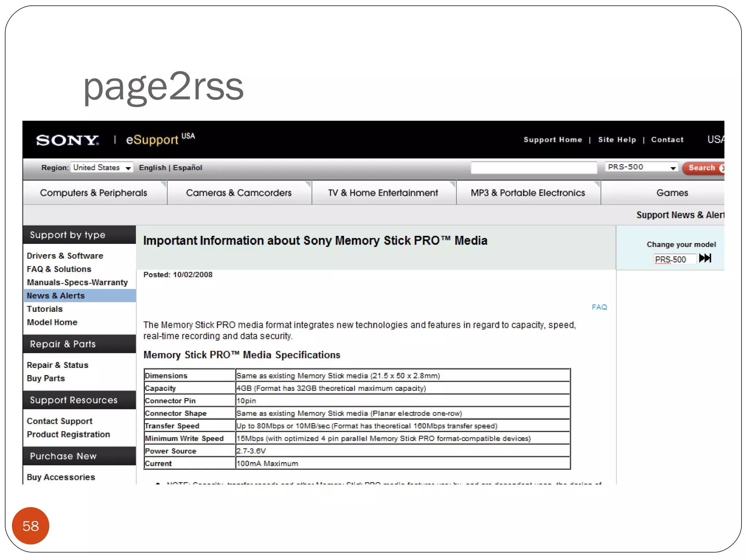Click the FAQ link in the article
747x560 pixels.
click(x=599, y=307)
